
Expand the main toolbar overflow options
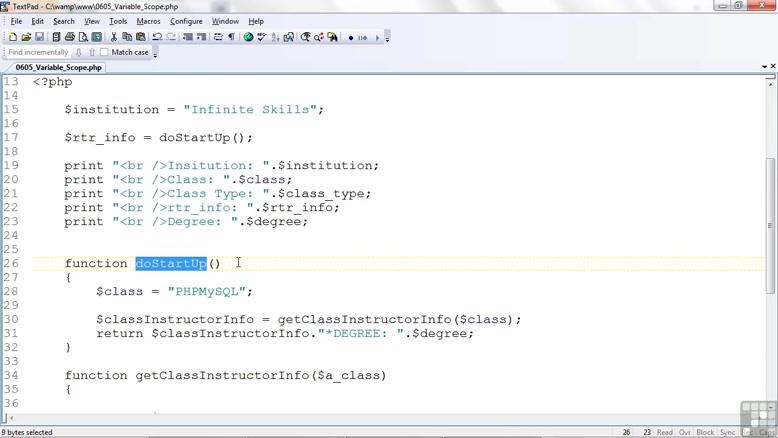click(388, 38)
